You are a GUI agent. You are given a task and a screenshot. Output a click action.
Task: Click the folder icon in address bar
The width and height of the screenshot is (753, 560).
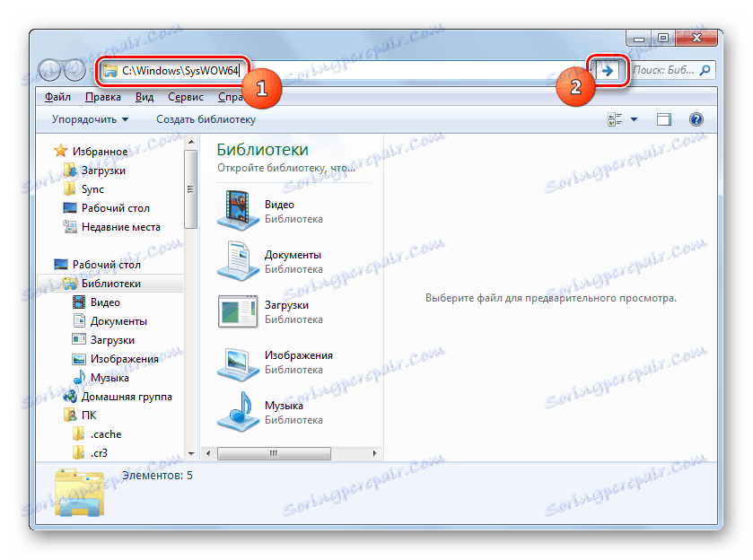(x=110, y=71)
